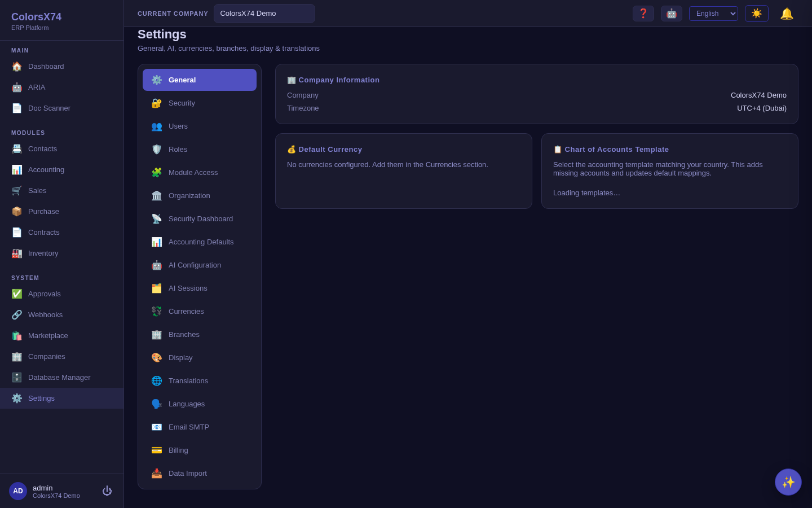Click the Billing credit card icon
The image size is (812, 508).
tap(157, 450)
